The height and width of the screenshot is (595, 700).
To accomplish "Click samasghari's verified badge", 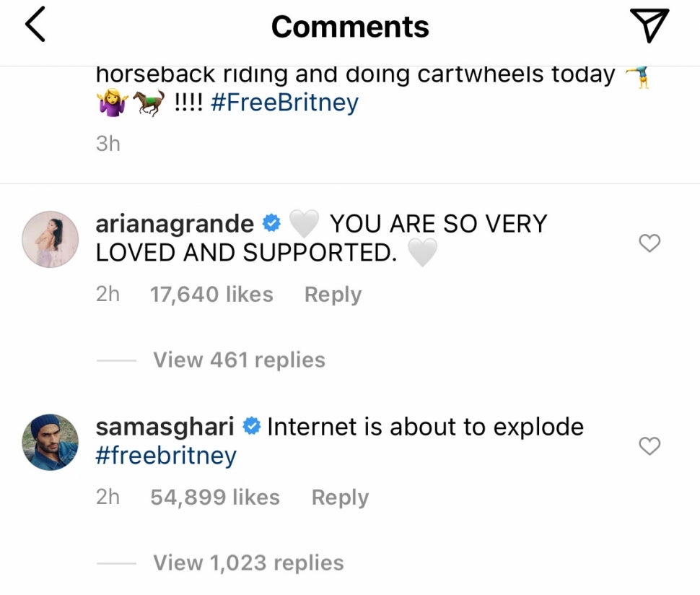I will [x=251, y=427].
